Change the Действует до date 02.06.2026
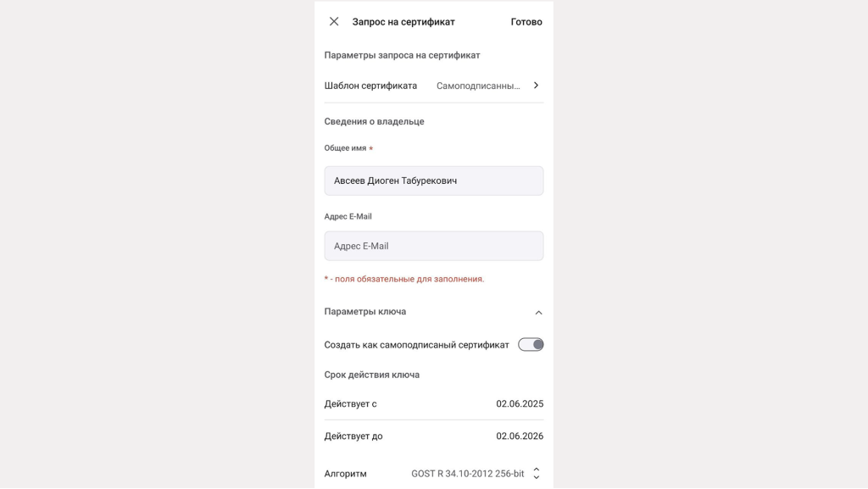 (520, 436)
